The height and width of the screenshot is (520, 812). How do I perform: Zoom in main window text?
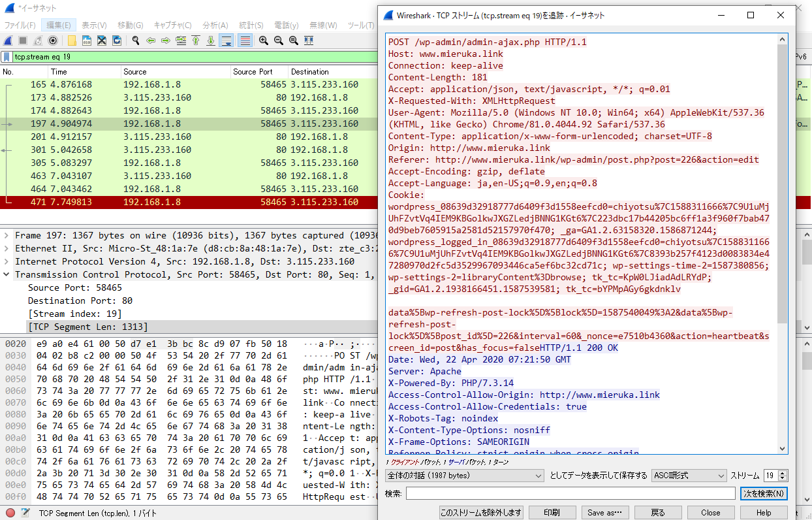coord(264,41)
